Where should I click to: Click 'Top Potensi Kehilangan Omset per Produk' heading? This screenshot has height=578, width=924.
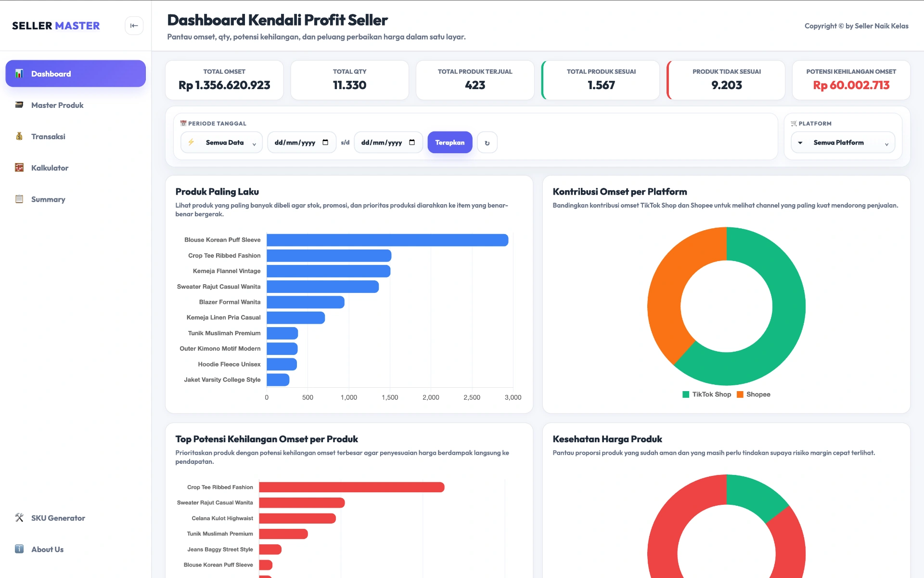tap(267, 439)
